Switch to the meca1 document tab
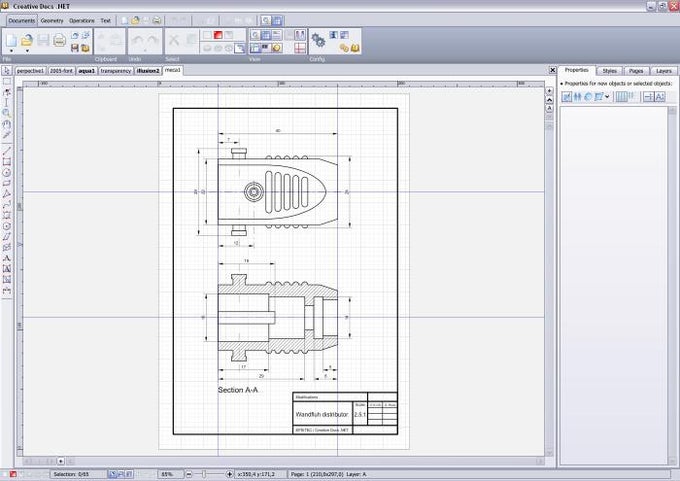The image size is (680, 481). point(173,70)
